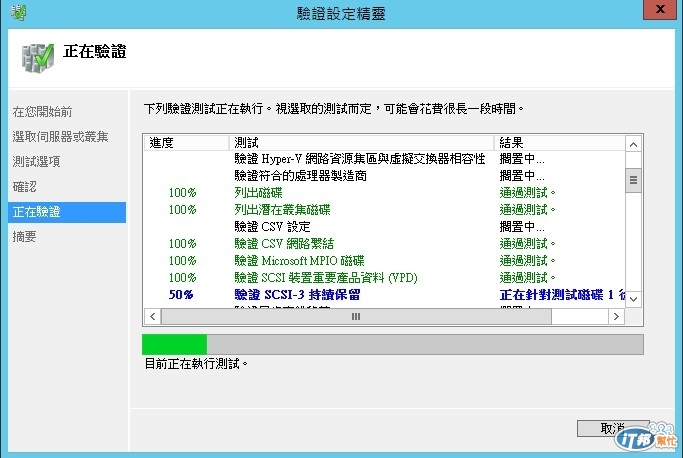Select the 驗證 CSV 設定 row

[x=385, y=227]
